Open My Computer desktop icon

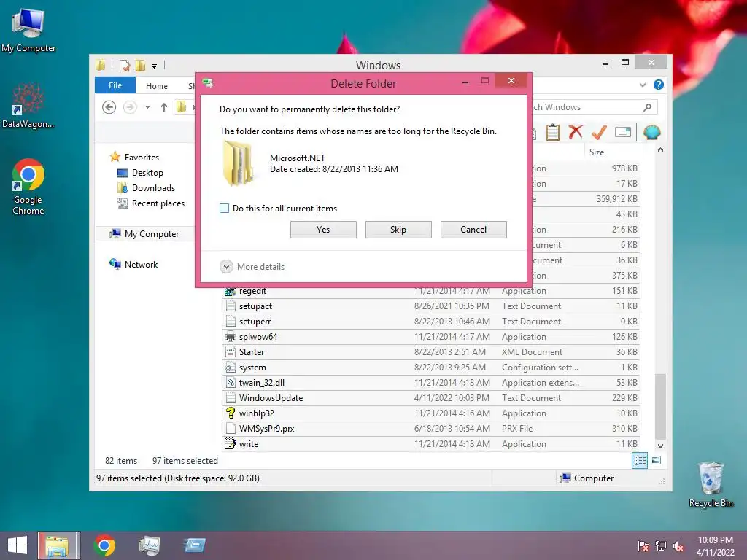[x=28, y=31]
